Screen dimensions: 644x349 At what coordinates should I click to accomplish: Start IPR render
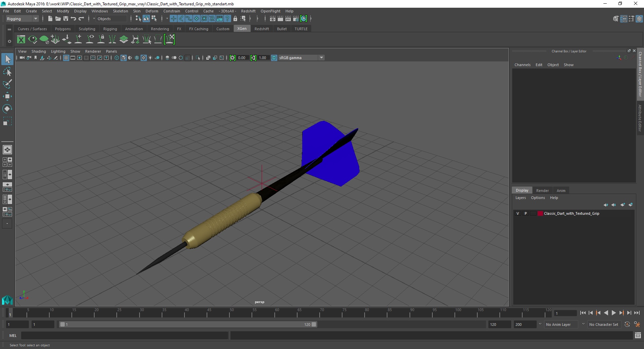pos(288,19)
